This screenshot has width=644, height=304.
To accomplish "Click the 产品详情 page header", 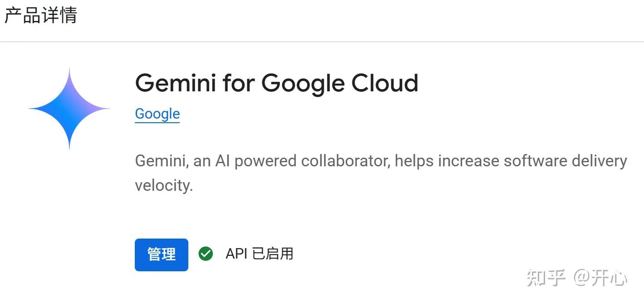I will click(x=40, y=15).
